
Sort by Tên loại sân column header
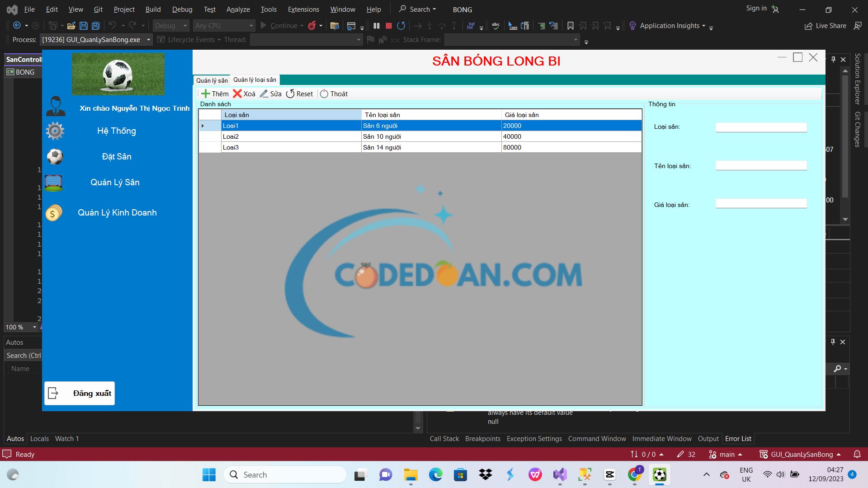(x=431, y=115)
